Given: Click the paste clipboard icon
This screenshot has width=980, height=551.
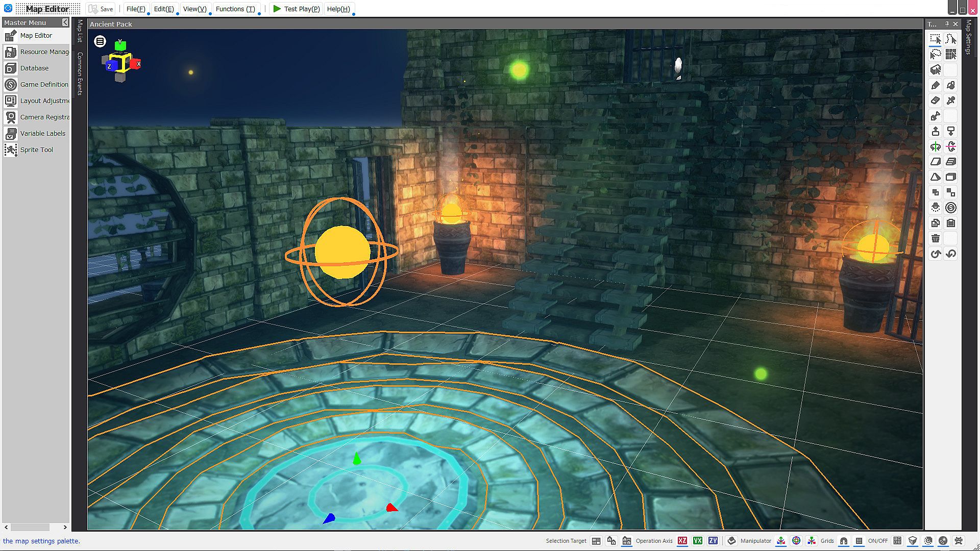Looking at the screenshot, I should click(950, 223).
